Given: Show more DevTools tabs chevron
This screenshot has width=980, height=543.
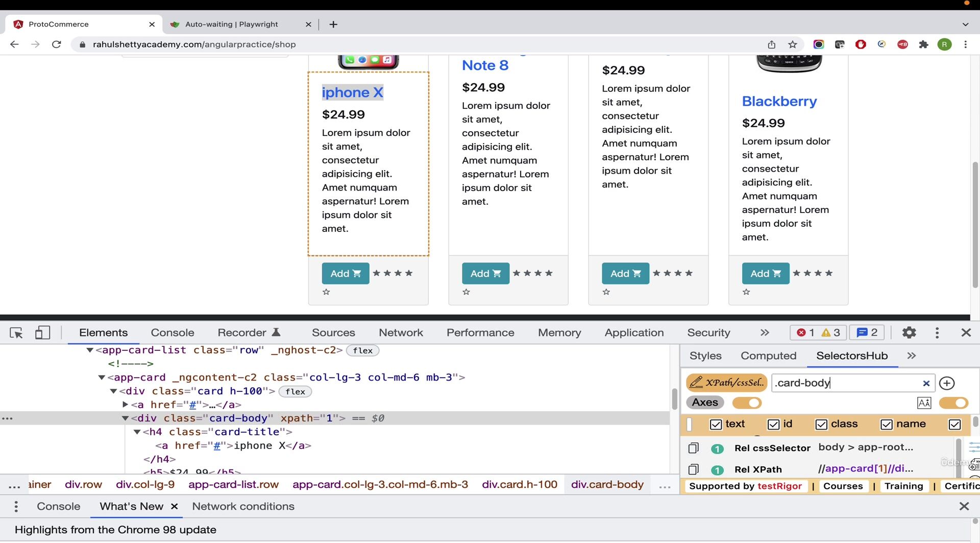Looking at the screenshot, I should coord(764,333).
